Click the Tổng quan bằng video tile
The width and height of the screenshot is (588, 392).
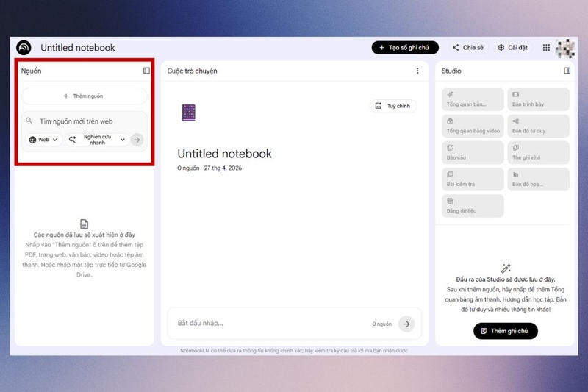click(x=473, y=126)
